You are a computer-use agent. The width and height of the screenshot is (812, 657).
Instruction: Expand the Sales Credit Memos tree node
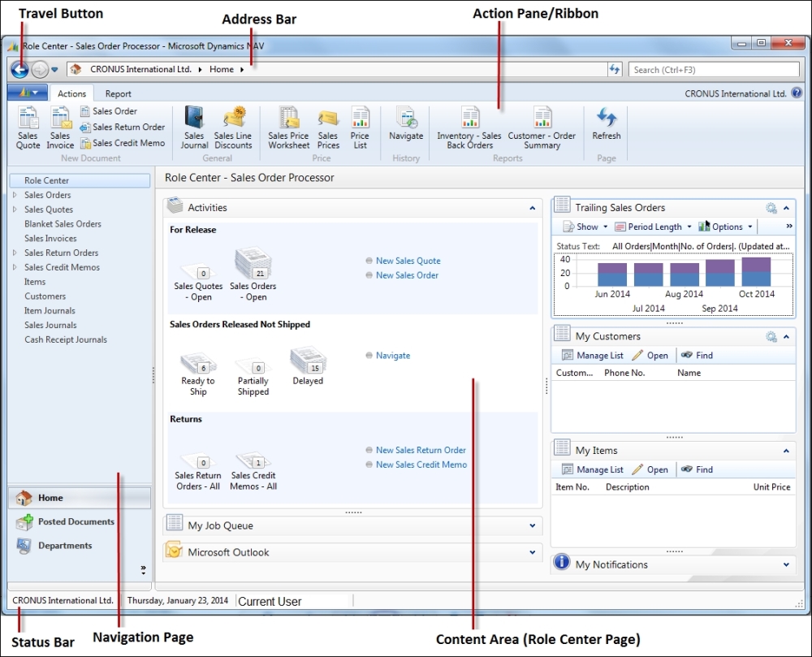coord(15,268)
